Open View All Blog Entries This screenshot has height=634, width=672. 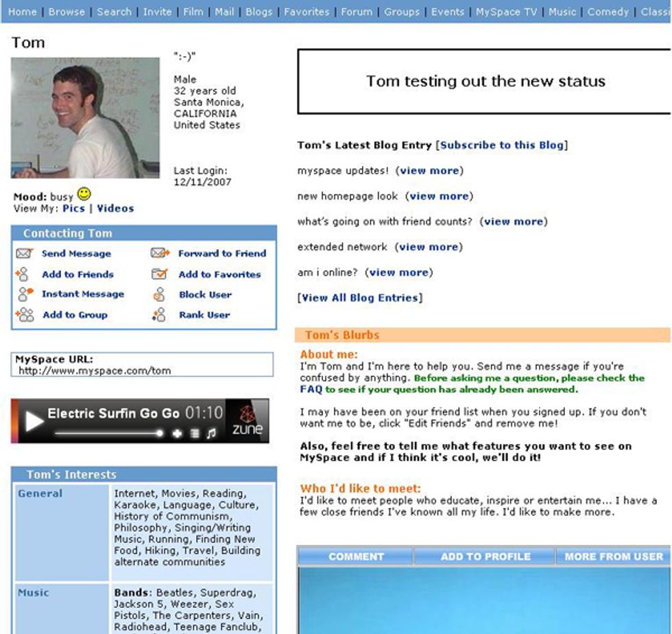point(359,297)
